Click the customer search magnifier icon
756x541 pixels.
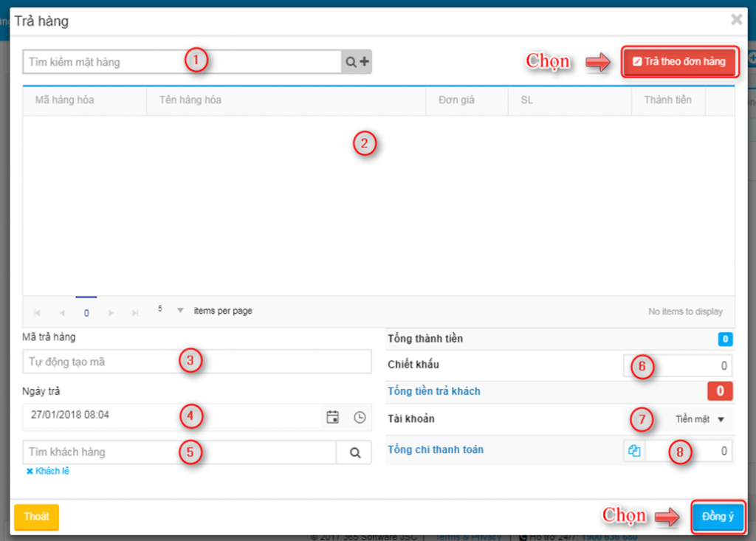[x=355, y=452]
